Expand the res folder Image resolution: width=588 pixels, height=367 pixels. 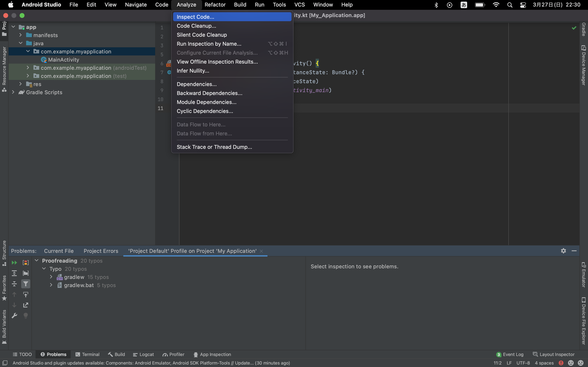(20, 84)
